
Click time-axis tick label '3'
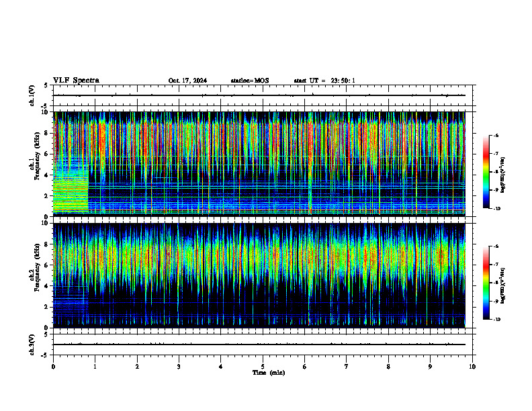click(179, 367)
